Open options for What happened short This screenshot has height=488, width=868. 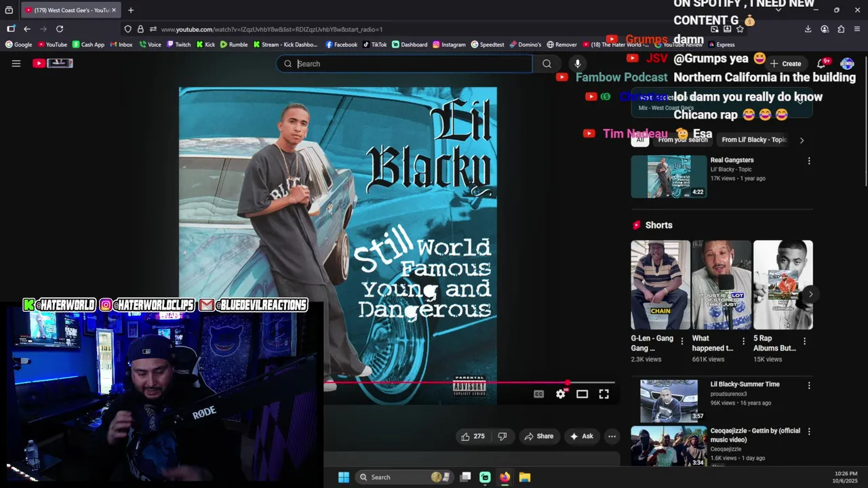pyautogui.click(x=743, y=342)
